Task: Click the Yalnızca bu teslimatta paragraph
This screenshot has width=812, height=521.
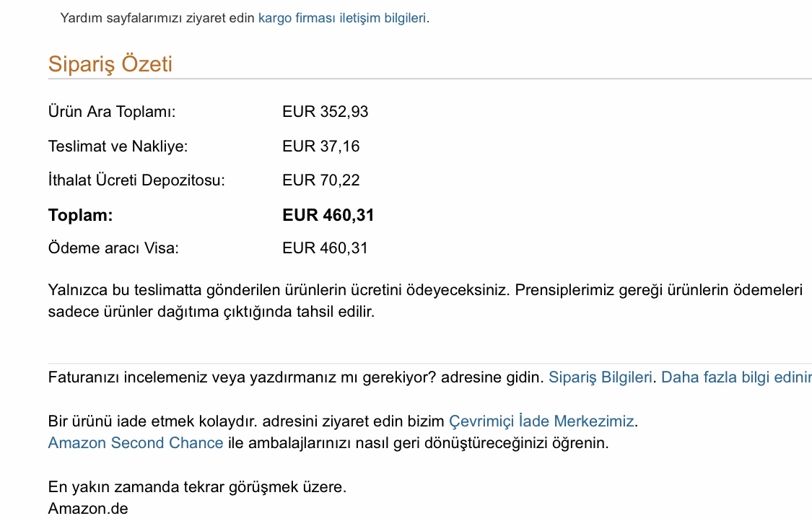Action: pos(425,300)
